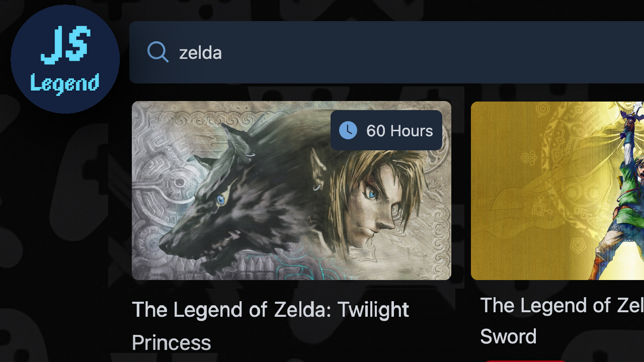Click the magnifying glass search icon
644x362 pixels.
click(157, 52)
